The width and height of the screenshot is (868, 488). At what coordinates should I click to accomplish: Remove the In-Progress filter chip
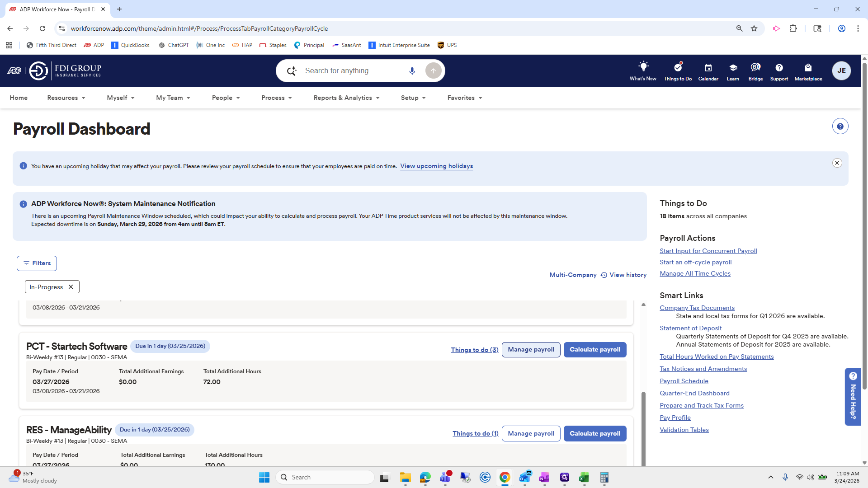[x=71, y=287]
